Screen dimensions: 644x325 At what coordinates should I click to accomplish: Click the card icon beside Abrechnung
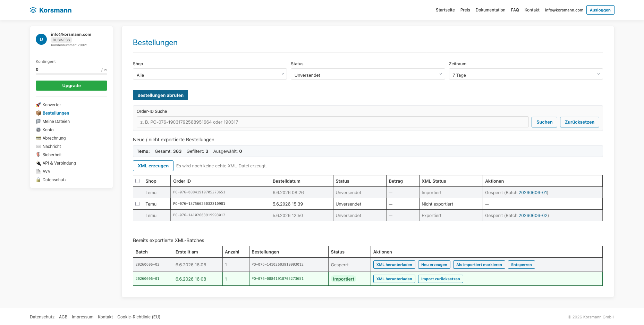(39, 138)
